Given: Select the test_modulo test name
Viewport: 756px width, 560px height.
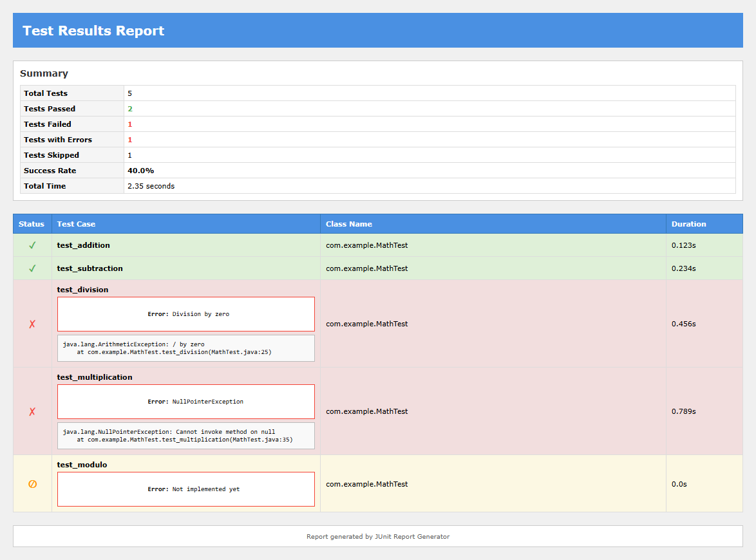Looking at the screenshot, I should (82, 465).
